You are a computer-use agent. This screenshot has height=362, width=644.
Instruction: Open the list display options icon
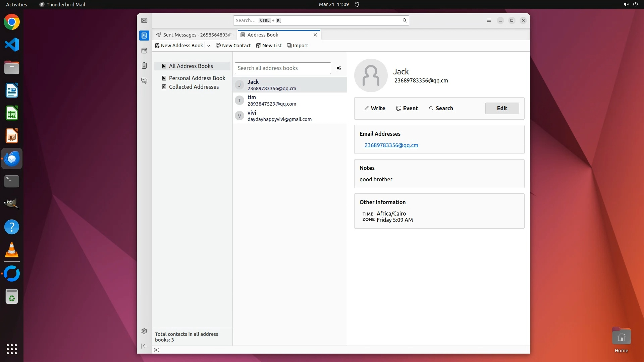click(x=339, y=68)
